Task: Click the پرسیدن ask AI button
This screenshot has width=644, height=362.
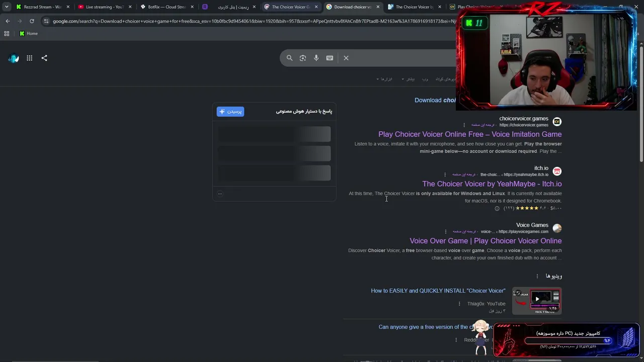Action: (x=230, y=111)
